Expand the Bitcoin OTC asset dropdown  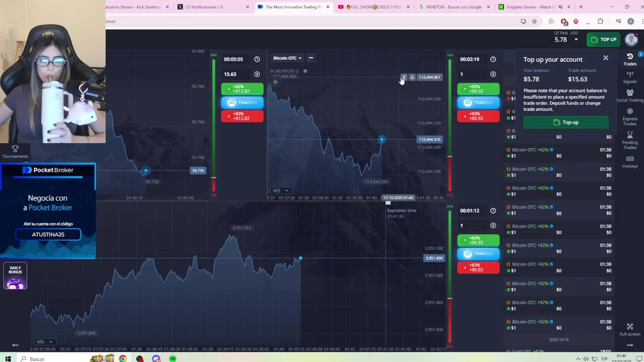coord(287,58)
